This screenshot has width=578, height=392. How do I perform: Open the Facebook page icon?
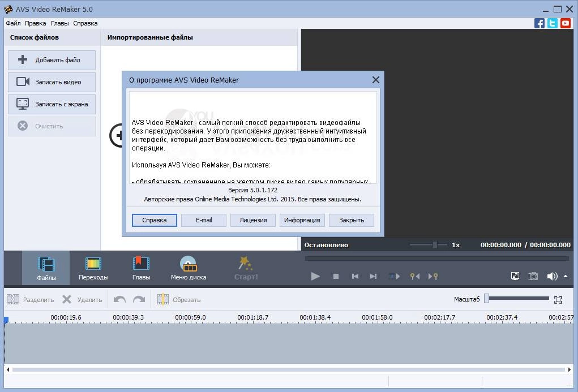tap(540, 23)
